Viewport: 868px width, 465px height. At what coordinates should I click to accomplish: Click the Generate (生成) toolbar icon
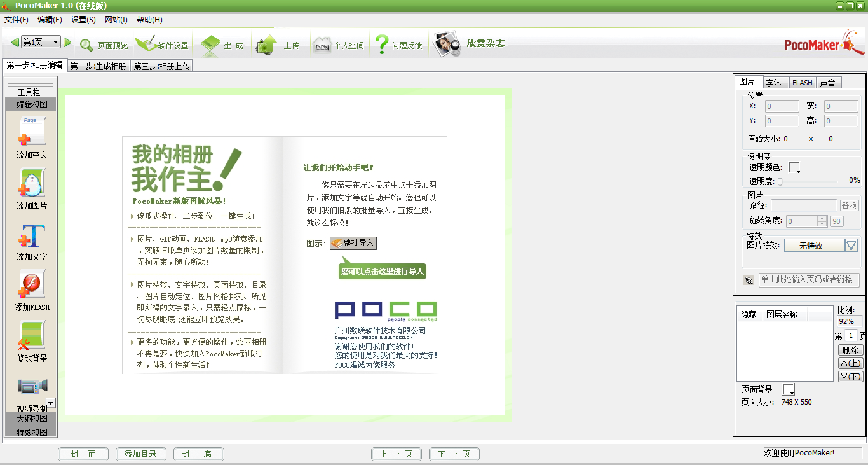pos(210,45)
